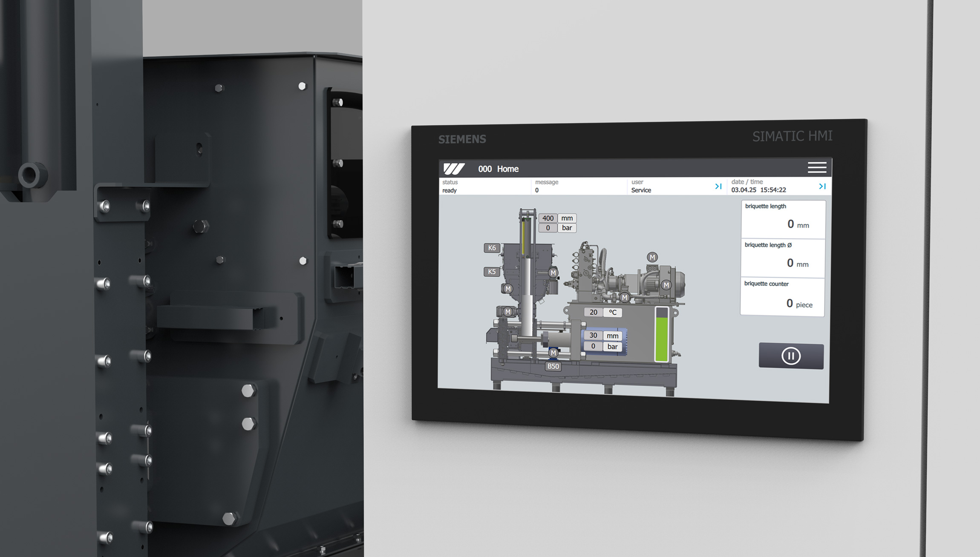This screenshot has width=980, height=557.
Task: Expand the user panel with its arrow control
Action: point(718,186)
